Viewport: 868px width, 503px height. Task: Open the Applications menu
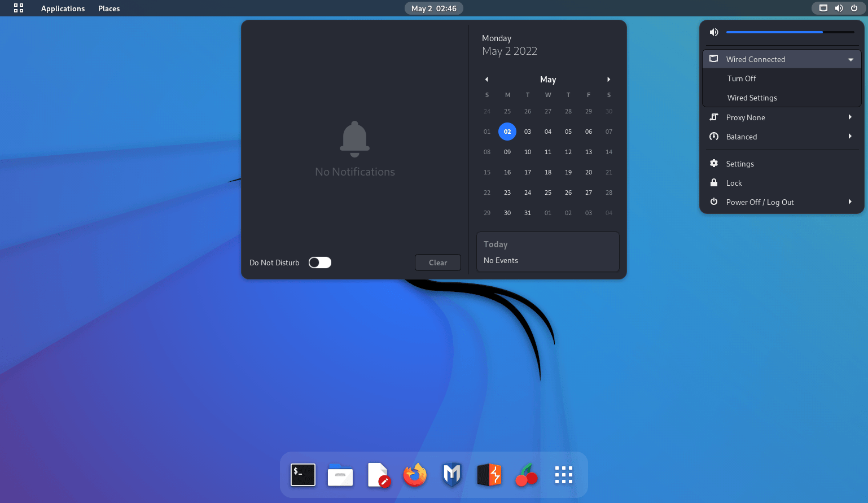(63, 8)
